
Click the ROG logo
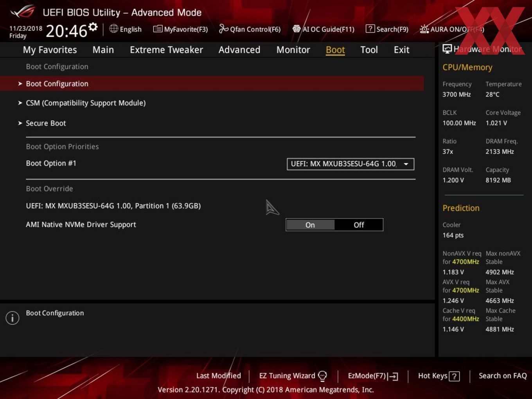pyautogui.click(x=23, y=12)
